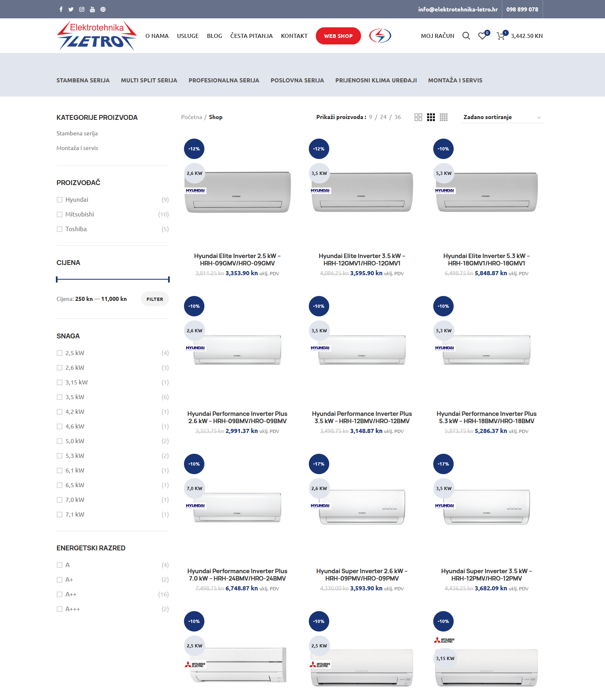Viewport: 605px width, 700px height.
Task: Show 9 products per page
Action: [x=370, y=117]
